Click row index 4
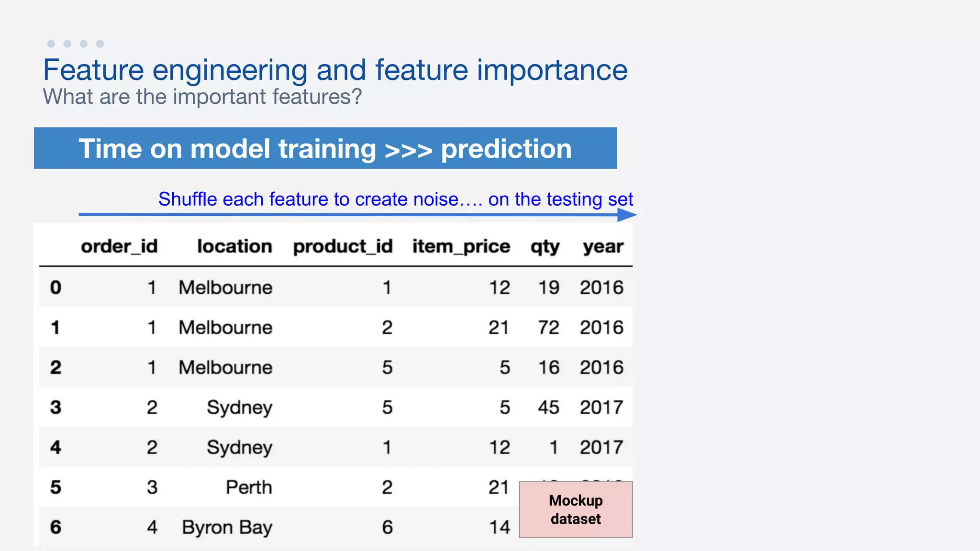 click(x=56, y=447)
